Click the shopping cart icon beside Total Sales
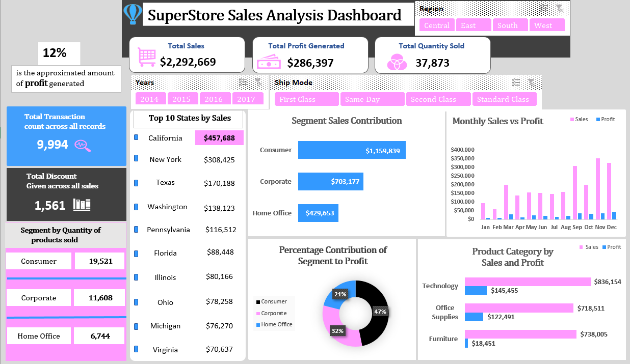Viewport: 630px width, 364px height. click(x=147, y=58)
